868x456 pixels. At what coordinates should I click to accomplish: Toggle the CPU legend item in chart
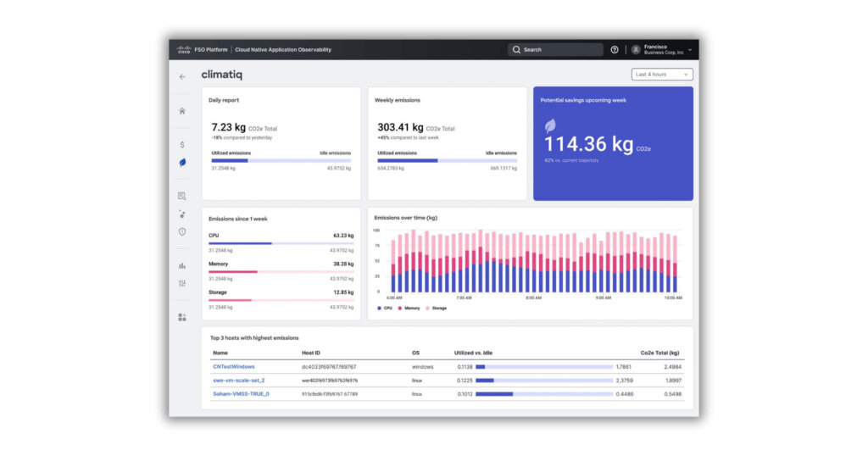click(385, 309)
